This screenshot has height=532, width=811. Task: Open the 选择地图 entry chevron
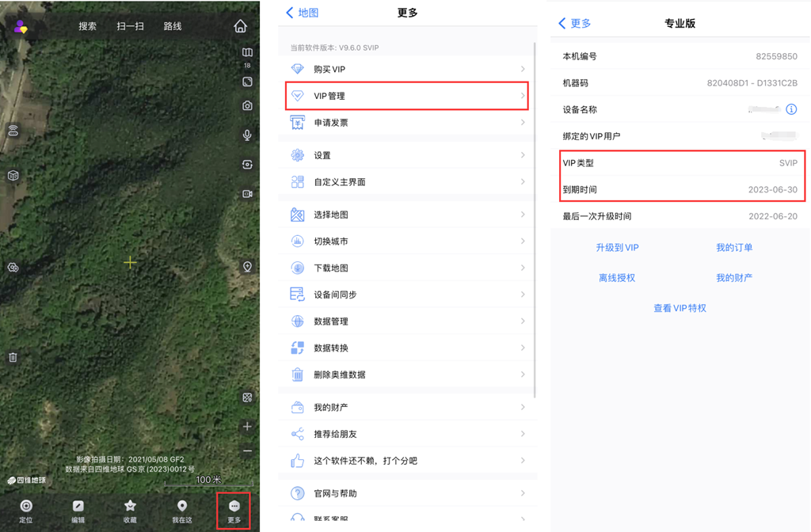click(x=522, y=215)
